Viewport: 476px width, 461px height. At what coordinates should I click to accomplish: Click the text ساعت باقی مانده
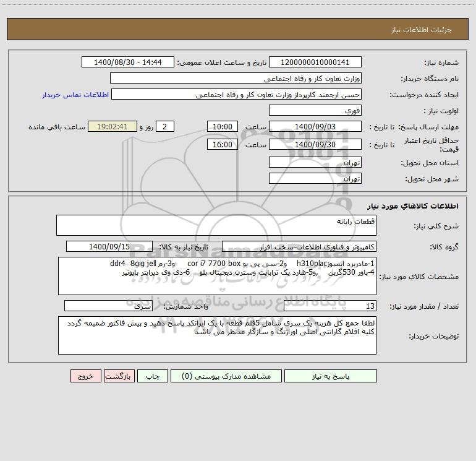[x=57, y=127]
